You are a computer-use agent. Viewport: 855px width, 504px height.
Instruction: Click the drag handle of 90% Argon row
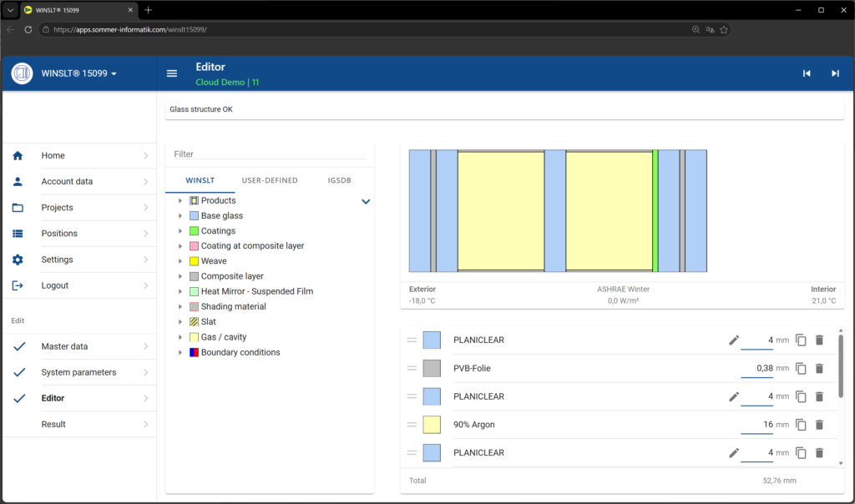(x=412, y=425)
